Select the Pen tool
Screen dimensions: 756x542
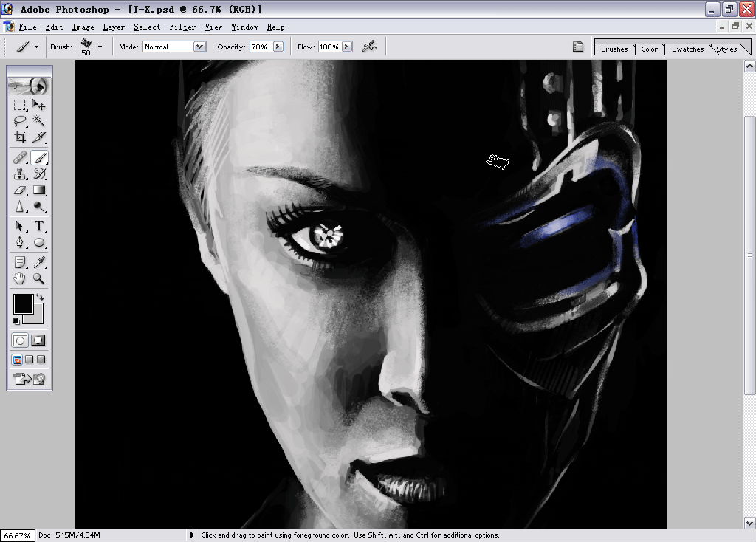(x=20, y=242)
